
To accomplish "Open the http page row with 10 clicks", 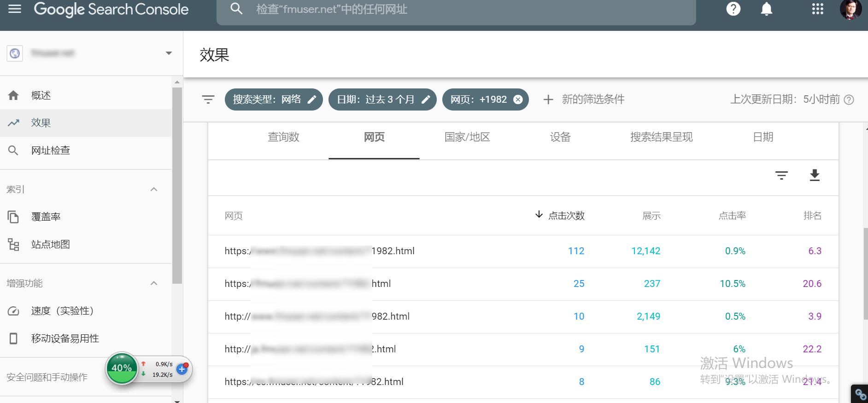I will [523, 316].
